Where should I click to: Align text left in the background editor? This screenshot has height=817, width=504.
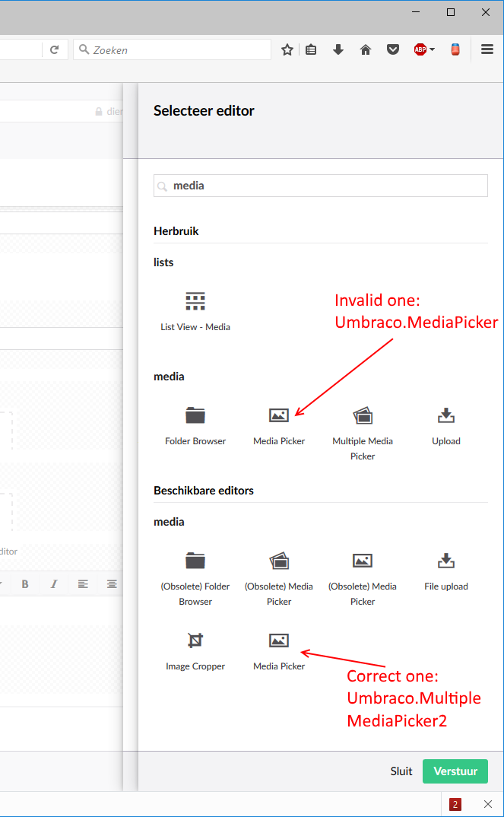83,584
